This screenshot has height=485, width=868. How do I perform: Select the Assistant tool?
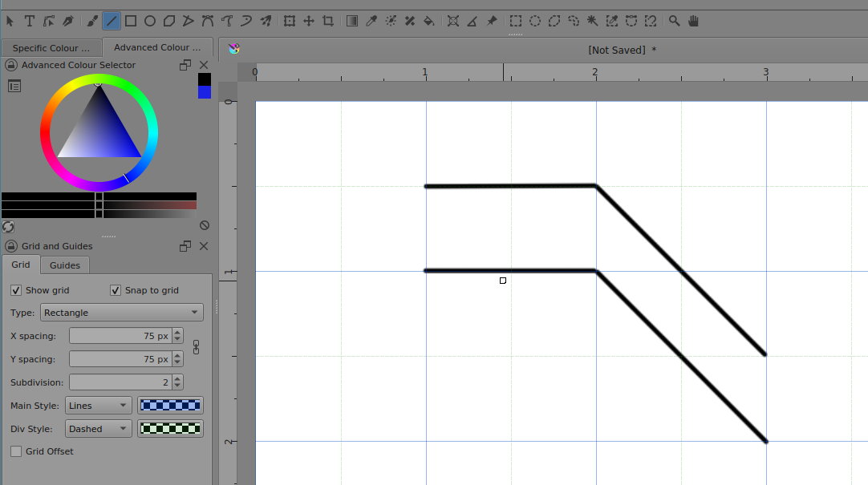click(452, 21)
